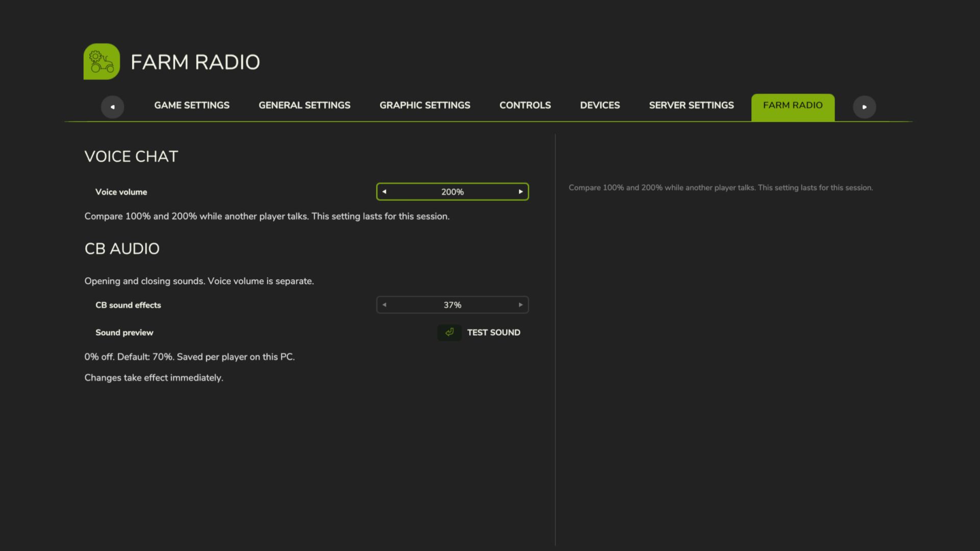This screenshot has width=980, height=551.
Task: Click the help text in right panel
Action: click(x=721, y=188)
